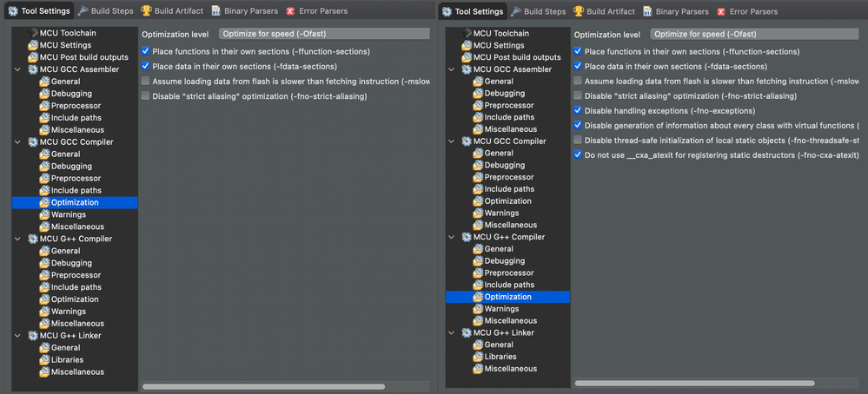Viewport: 868px width, 394px height.
Task: Collapse MCU GCC Assembler node, left window
Action: click(x=18, y=69)
